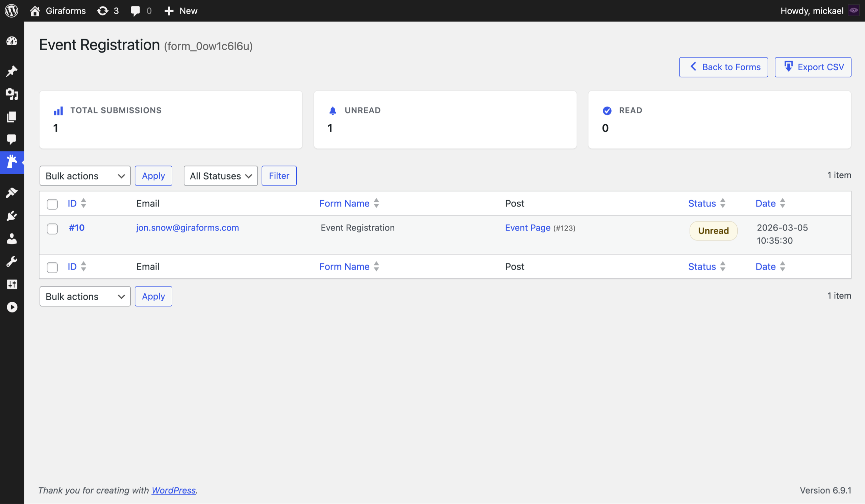Click the Total Submissions bar chart icon
This screenshot has height=504, width=865.
coord(58,110)
